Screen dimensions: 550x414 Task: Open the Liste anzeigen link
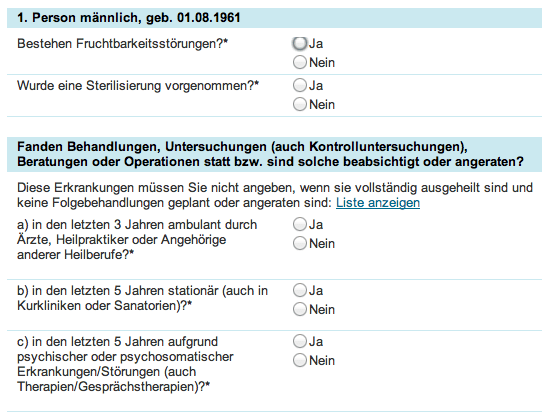(378, 203)
